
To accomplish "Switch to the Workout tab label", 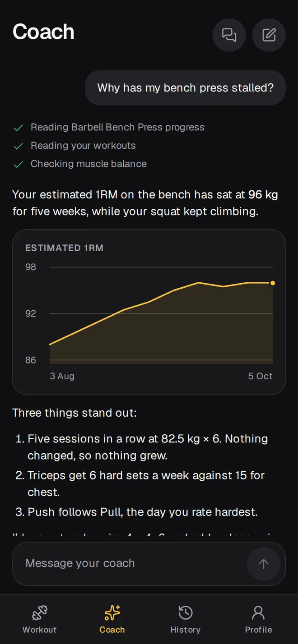I will [x=40, y=630].
